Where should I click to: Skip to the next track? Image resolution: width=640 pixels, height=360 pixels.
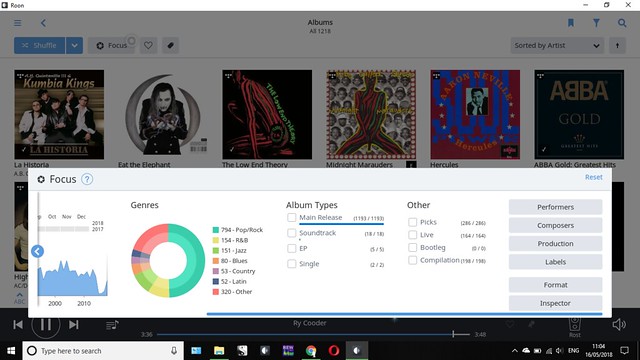73,325
